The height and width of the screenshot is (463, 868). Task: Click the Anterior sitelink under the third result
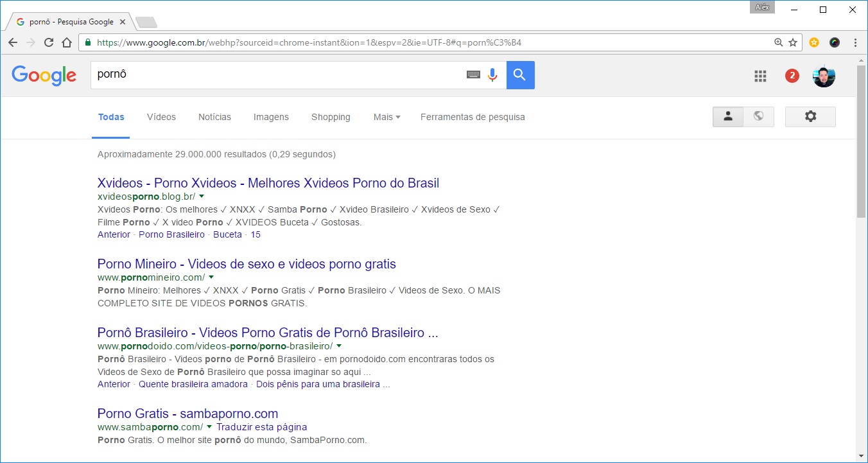(114, 384)
